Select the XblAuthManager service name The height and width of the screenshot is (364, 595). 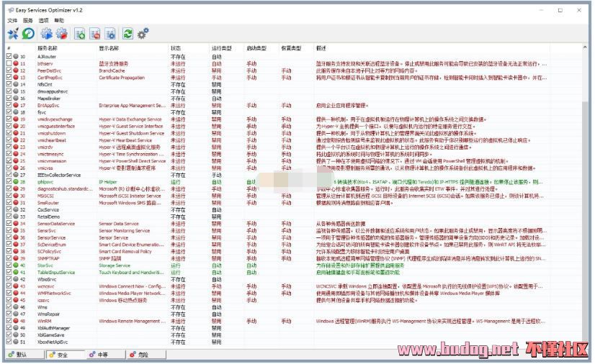tap(53, 328)
